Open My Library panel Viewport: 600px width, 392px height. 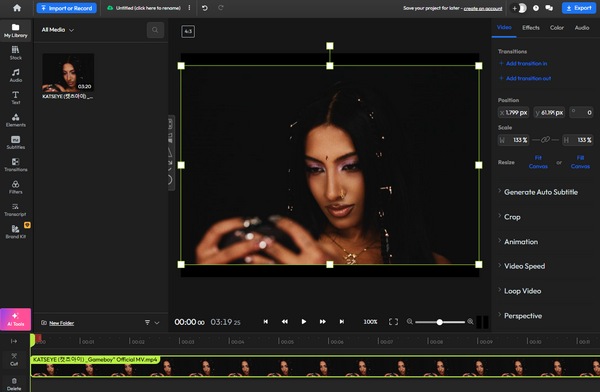click(x=16, y=30)
